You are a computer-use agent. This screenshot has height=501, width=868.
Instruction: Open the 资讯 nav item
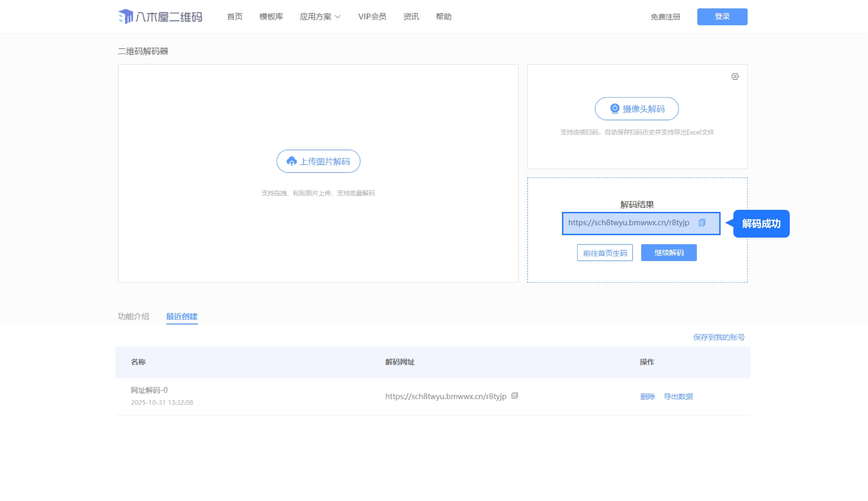point(411,16)
